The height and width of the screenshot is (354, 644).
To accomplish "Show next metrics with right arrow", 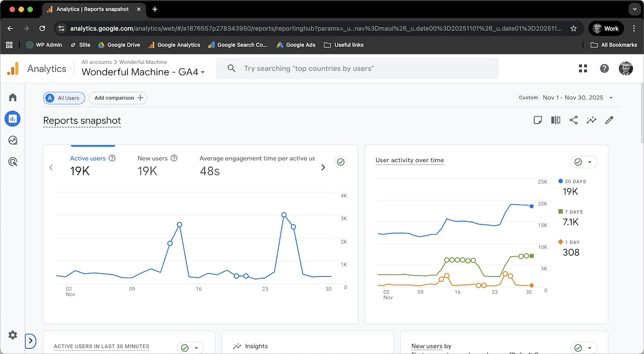I will [x=323, y=167].
